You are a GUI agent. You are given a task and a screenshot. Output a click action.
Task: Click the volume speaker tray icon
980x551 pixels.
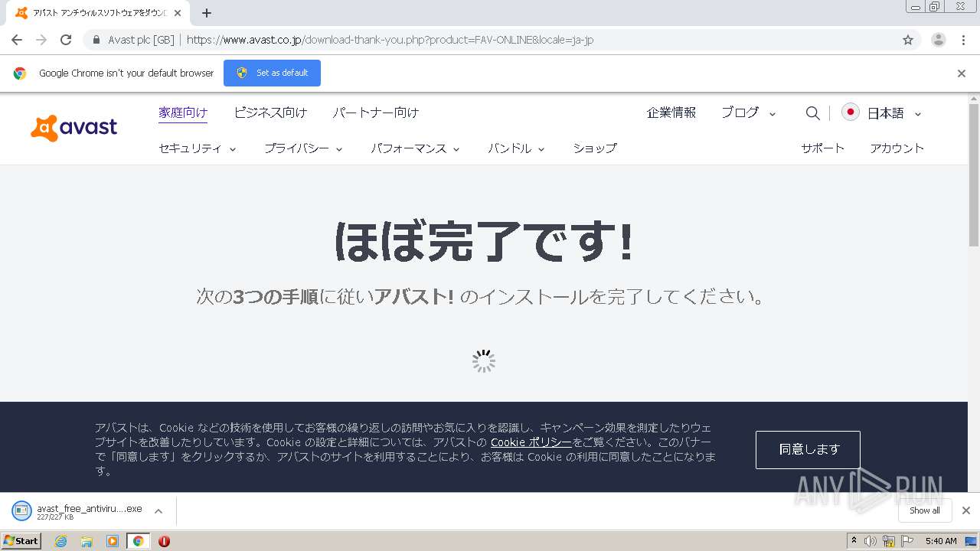(871, 541)
